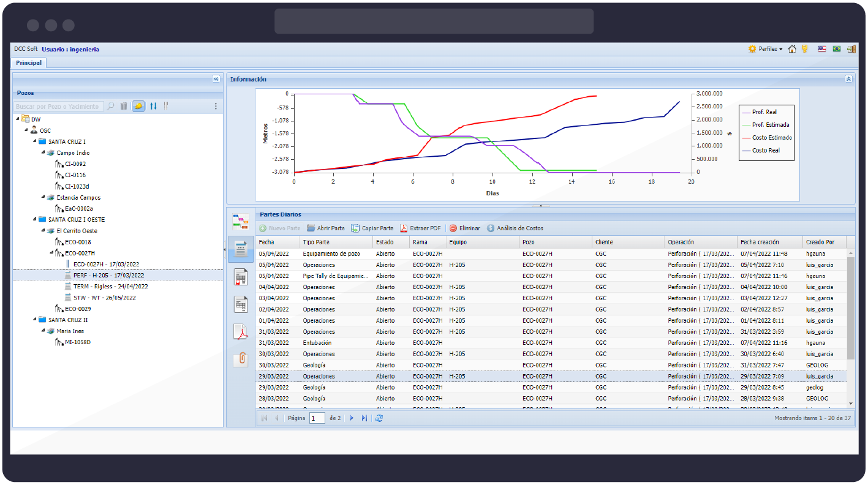
Task: Click the Abrir Parte button
Action: click(x=326, y=228)
